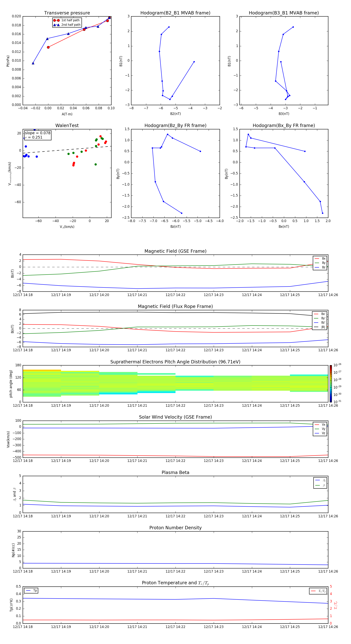Click the 'pitch angle (deg)' axis label
The height and width of the screenshot is (644, 351).
click(11, 384)
